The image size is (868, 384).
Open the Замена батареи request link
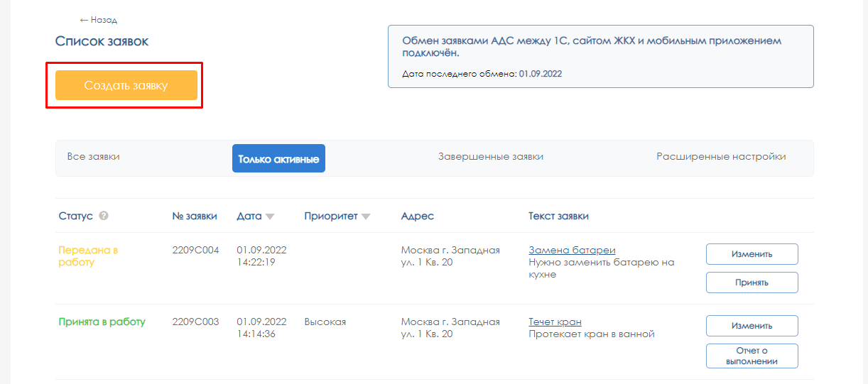572,250
